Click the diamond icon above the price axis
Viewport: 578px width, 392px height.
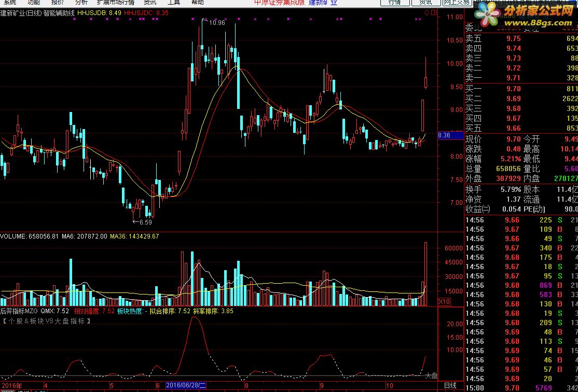[426, 13]
